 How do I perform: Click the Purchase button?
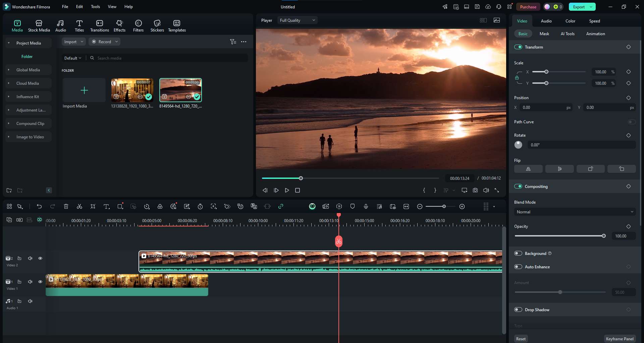(528, 7)
